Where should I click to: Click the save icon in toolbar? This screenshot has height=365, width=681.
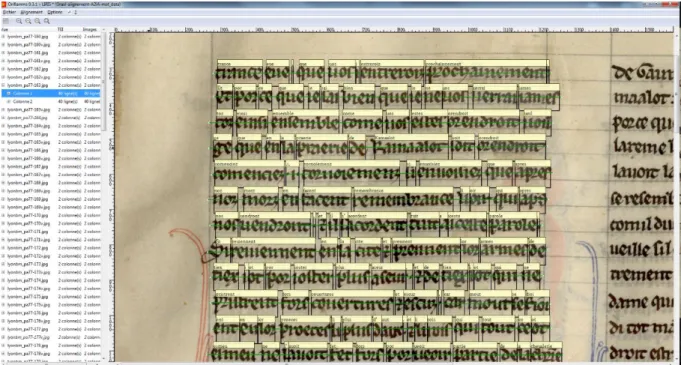[6, 21]
